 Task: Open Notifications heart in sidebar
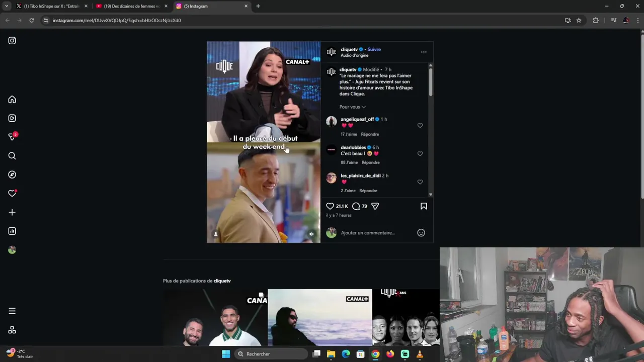coord(12,194)
